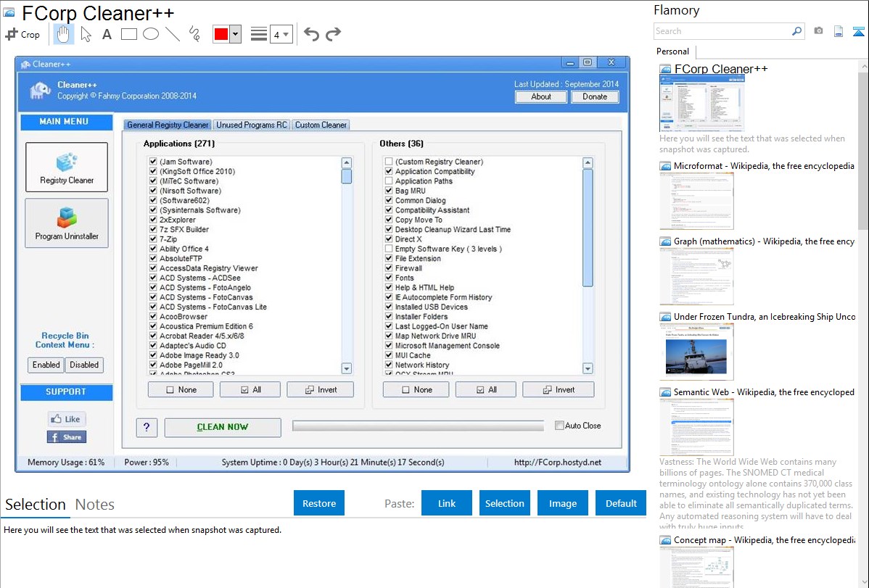Select the Crop tool
This screenshot has height=588, width=869.
click(x=22, y=34)
